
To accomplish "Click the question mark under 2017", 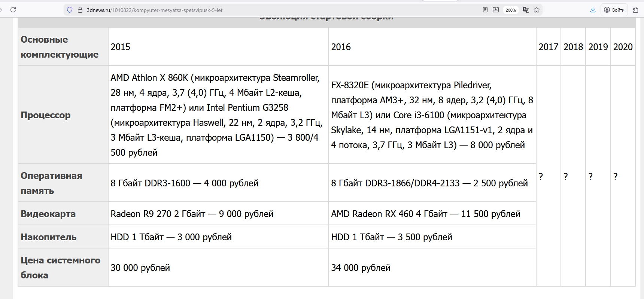I will click(x=541, y=176).
